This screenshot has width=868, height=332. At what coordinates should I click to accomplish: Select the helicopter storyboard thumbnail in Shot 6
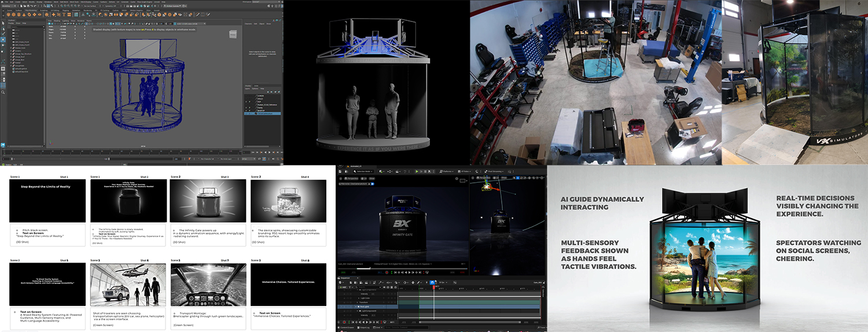pyautogui.click(x=128, y=285)
